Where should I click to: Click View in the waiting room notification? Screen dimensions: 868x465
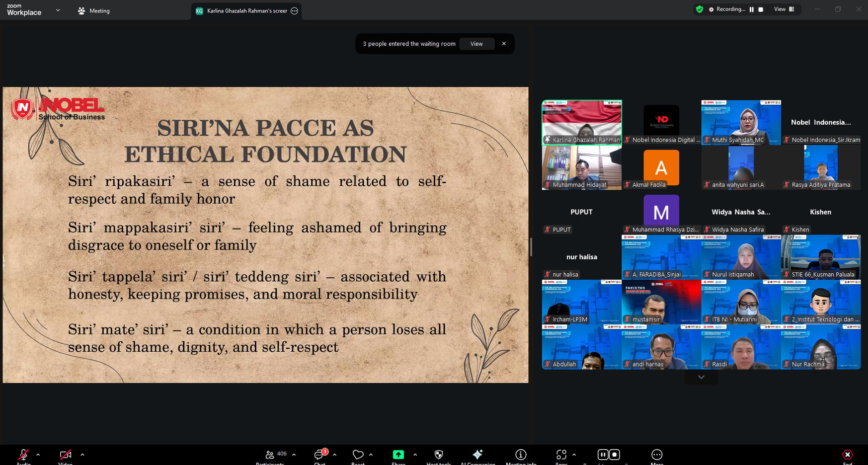476,44
